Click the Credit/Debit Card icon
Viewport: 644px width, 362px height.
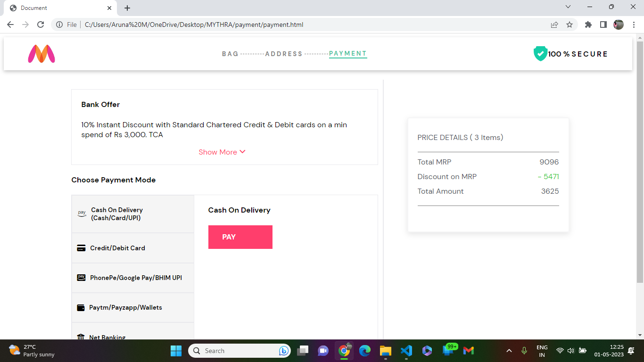click(x=81, y=247)
